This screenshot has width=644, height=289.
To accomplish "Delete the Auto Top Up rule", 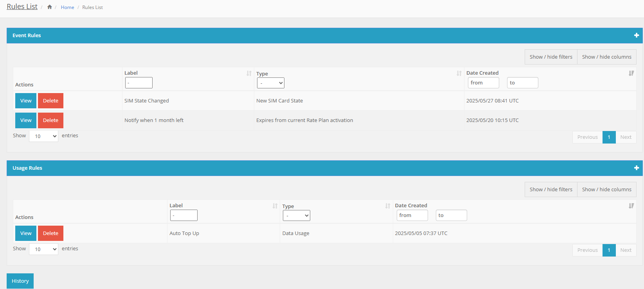I will click(x=50, y=233).
